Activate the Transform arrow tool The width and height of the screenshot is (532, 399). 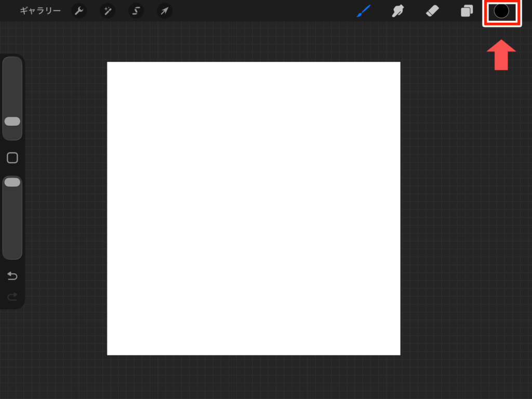164,11
